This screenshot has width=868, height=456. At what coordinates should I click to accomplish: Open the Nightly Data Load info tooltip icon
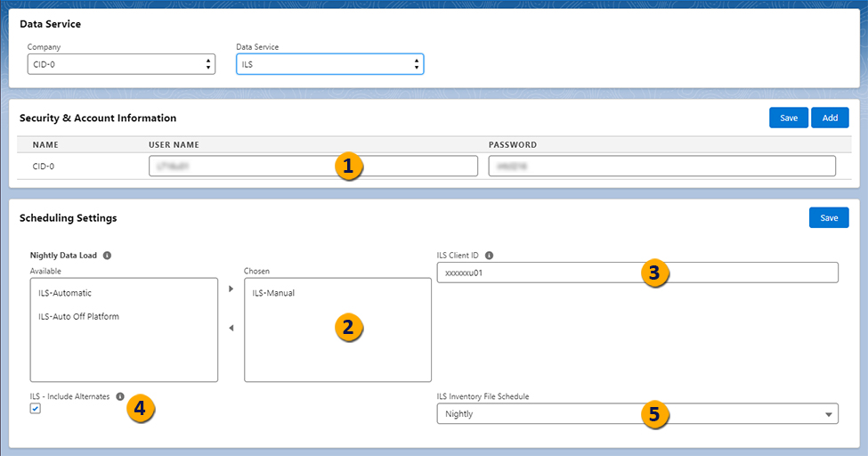click(x=107, y=256)
